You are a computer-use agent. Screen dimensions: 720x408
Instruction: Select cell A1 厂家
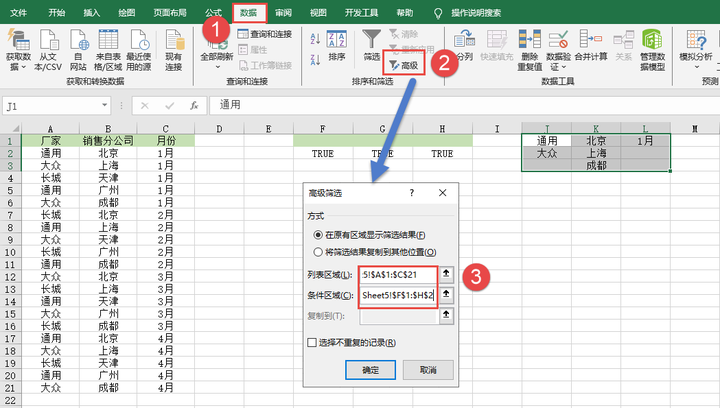click(51, 140)
